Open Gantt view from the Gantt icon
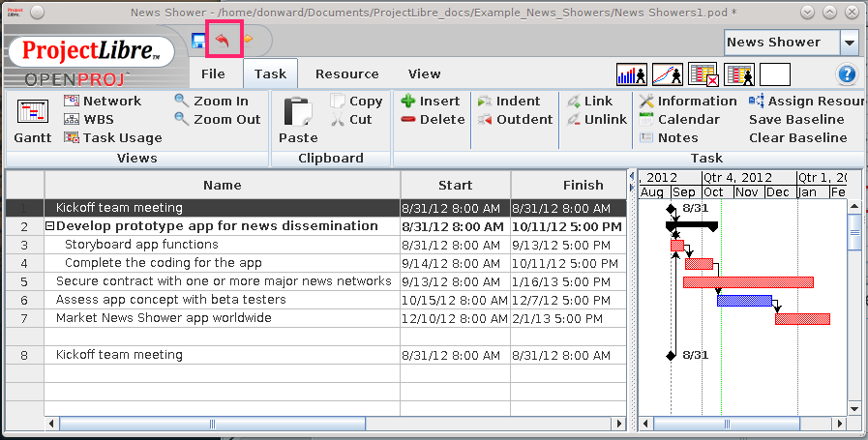Image resolution: width=868 pixels, height=440 pixels. click(x=33, y=122)
